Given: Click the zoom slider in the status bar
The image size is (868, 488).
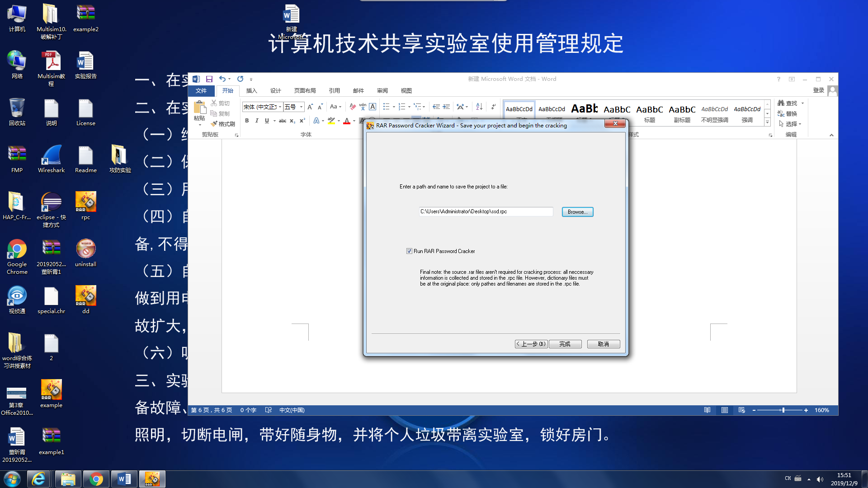Looking at the screenshot, I should pyautogui.click(x=783, y=410).
